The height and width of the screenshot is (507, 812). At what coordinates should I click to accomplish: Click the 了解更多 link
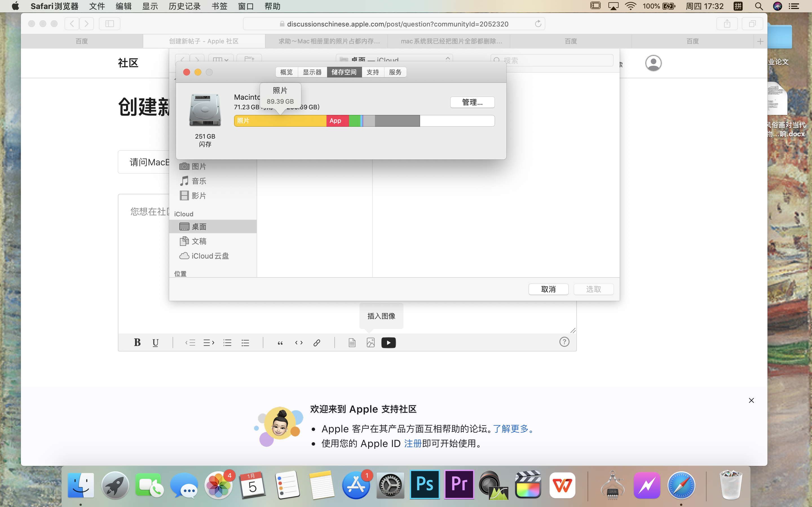click(510, 428)
